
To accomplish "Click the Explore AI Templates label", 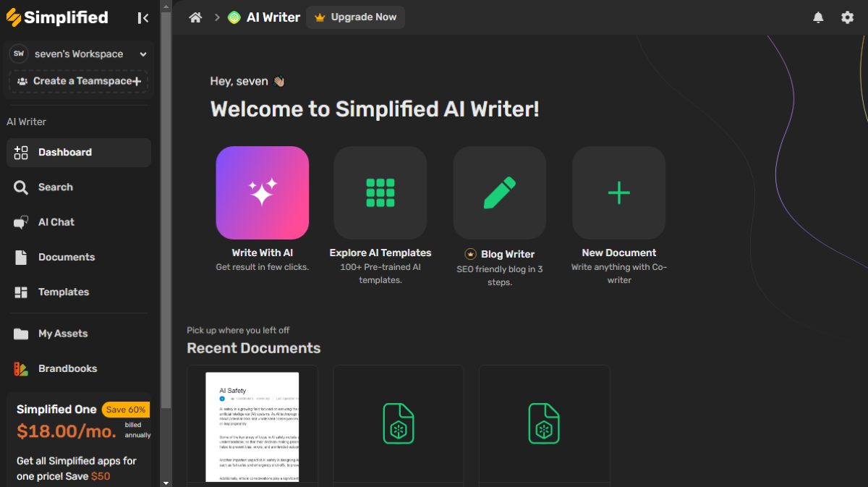I will click(x=380, y=253).
